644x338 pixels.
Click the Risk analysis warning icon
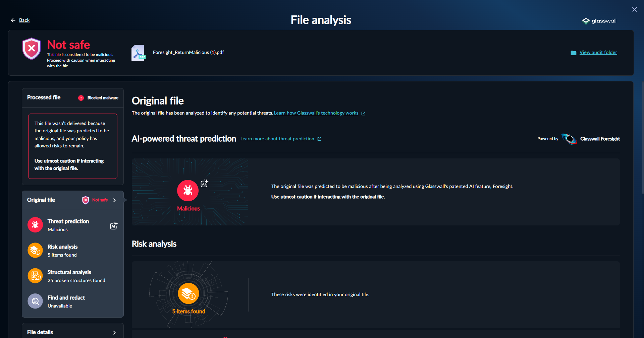[35, 250]
